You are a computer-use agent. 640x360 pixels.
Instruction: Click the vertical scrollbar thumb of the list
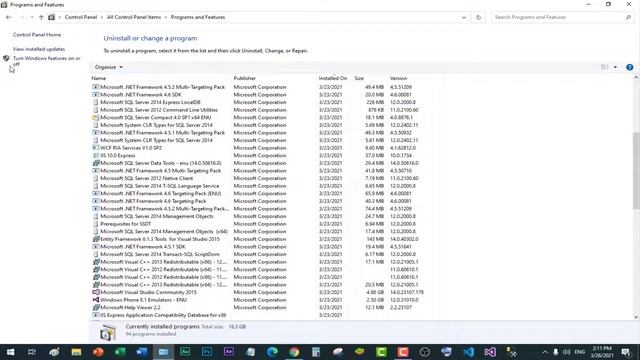(x=636, y=171)
